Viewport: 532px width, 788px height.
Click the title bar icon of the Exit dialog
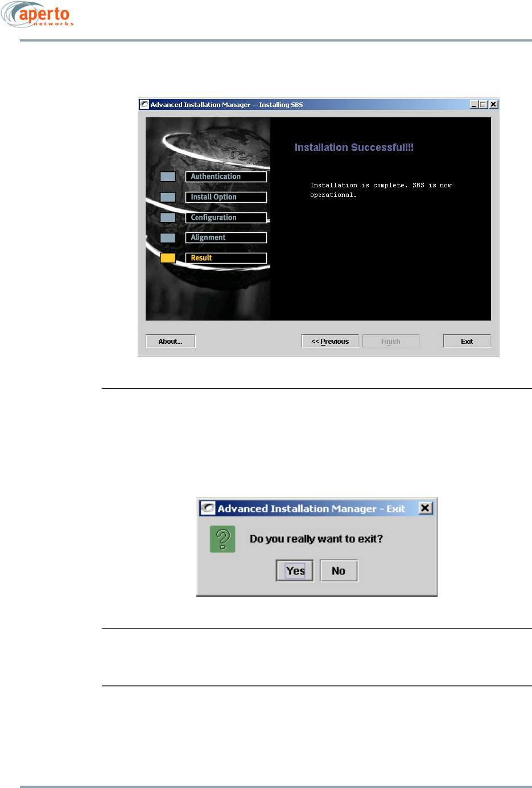click(208, 508)
